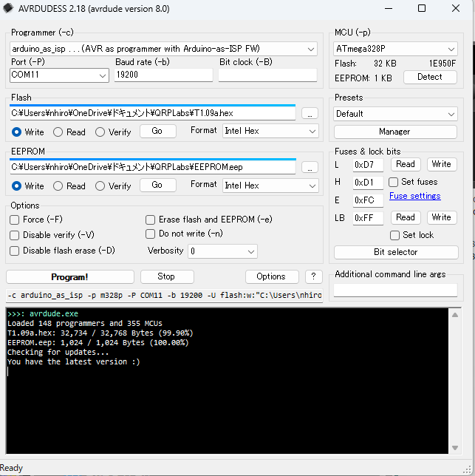
Task: Open the Bit selector
Action: (396, 252)
